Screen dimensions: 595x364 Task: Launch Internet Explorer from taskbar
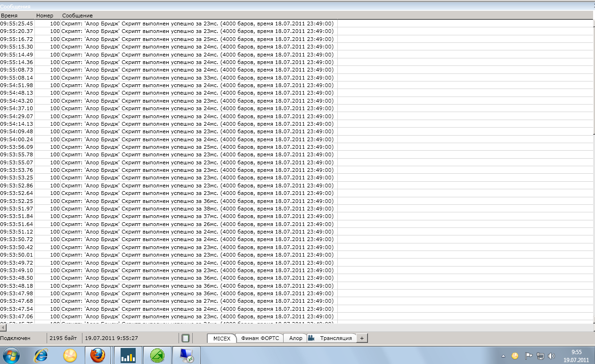[41, 356]
